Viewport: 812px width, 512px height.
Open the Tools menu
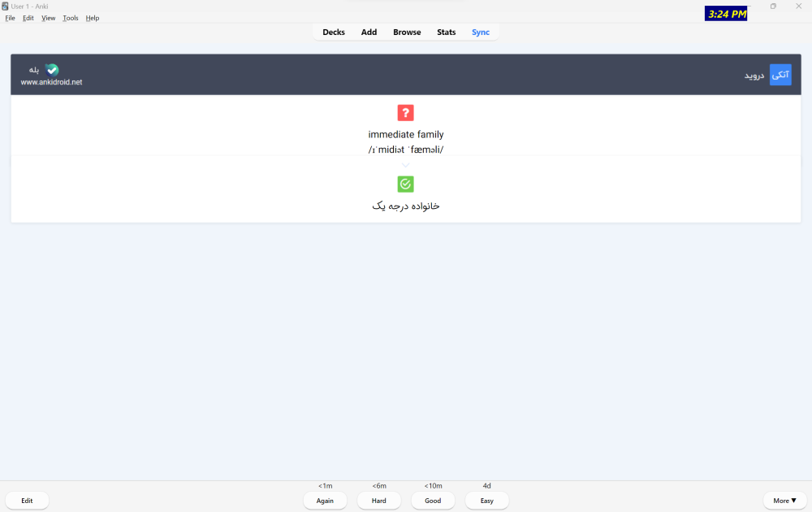point(71,18)
